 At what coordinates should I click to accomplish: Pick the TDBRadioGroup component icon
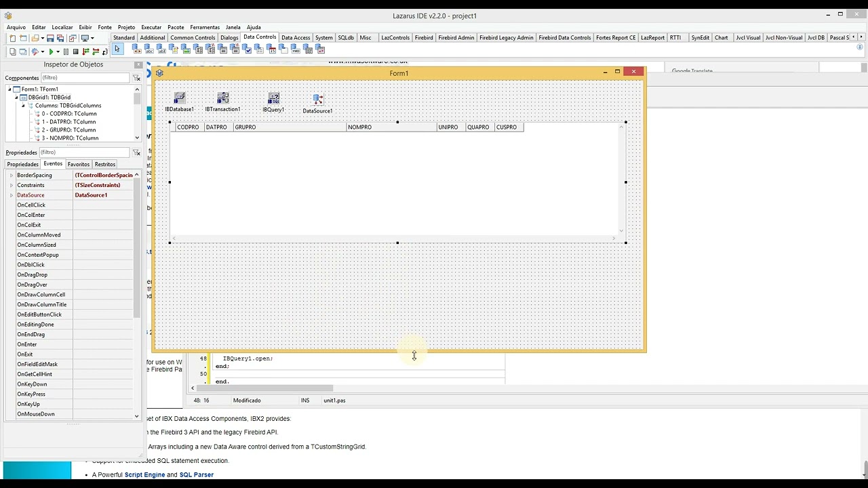click(x=259, y=49)
